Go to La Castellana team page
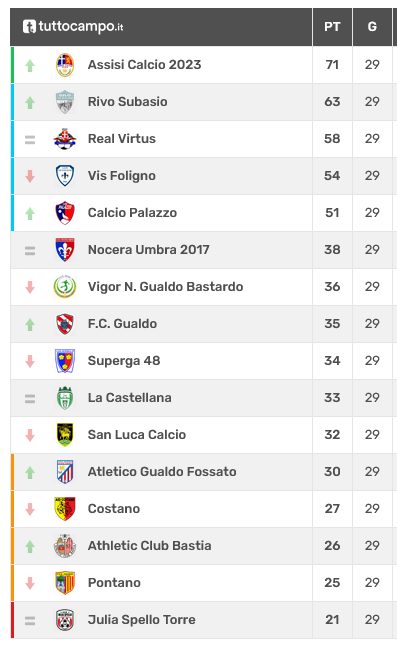The width and height of the screenshot is (397, 646). pos(130,398)
